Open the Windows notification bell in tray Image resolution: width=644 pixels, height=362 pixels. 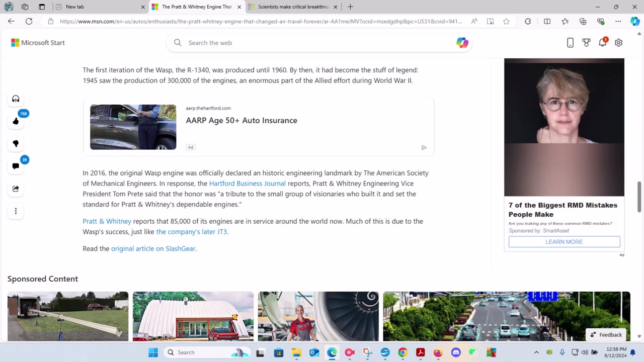633,352
